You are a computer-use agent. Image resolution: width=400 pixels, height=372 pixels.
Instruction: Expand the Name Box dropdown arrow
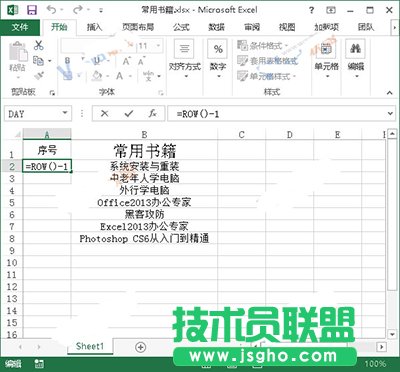click(x=65, y=113)
